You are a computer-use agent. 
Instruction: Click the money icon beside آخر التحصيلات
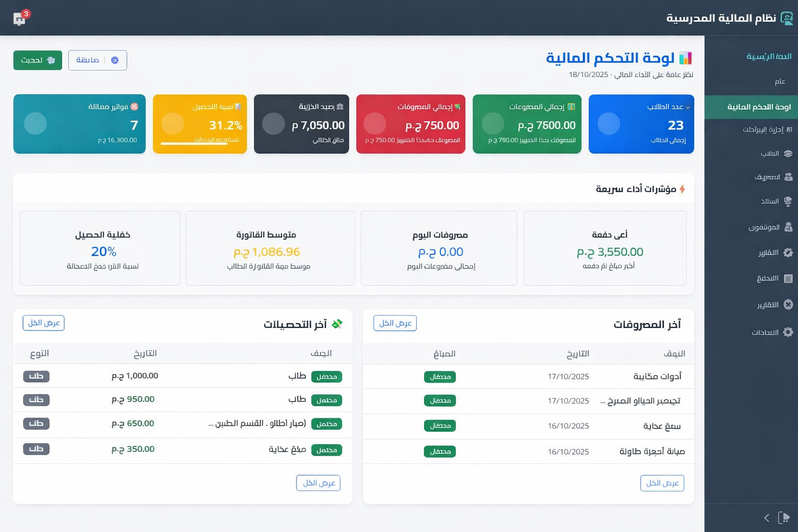click(x=337, y=324)
